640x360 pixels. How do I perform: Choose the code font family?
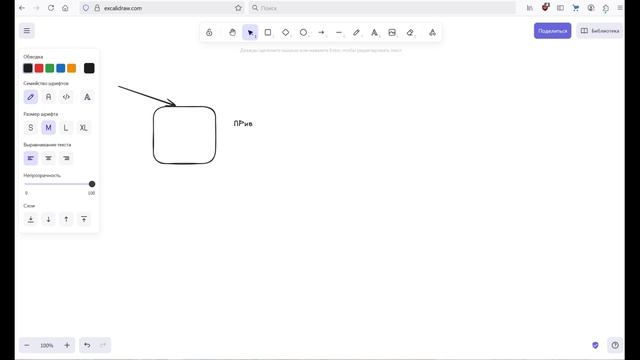(x=66, y=97)
